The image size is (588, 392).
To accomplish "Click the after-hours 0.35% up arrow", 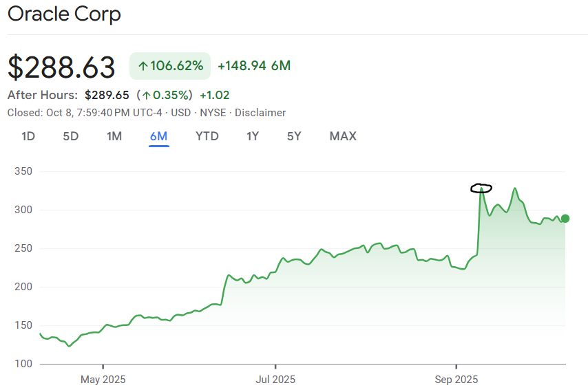I will click(146, 95).
